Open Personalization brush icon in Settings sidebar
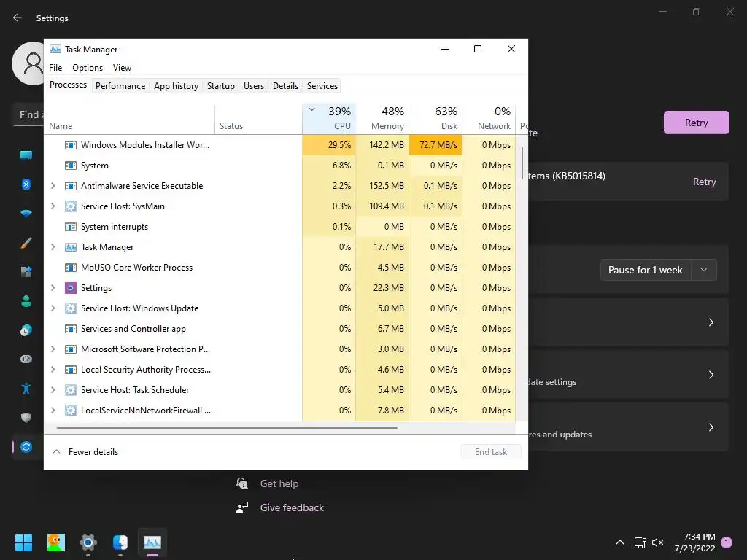747x560 pixels. tap(26, 243)
